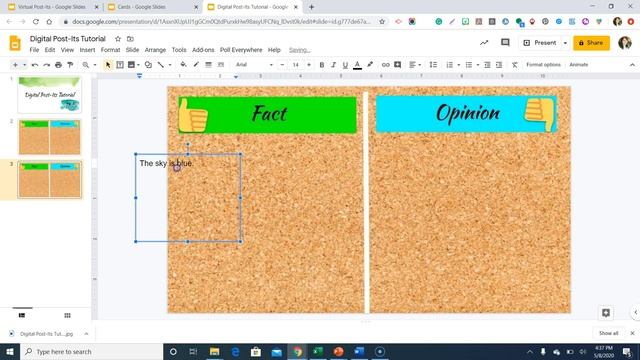Click the Move to folder icon
Viewport: 640px width, 360px height.
tap(130, 39)
